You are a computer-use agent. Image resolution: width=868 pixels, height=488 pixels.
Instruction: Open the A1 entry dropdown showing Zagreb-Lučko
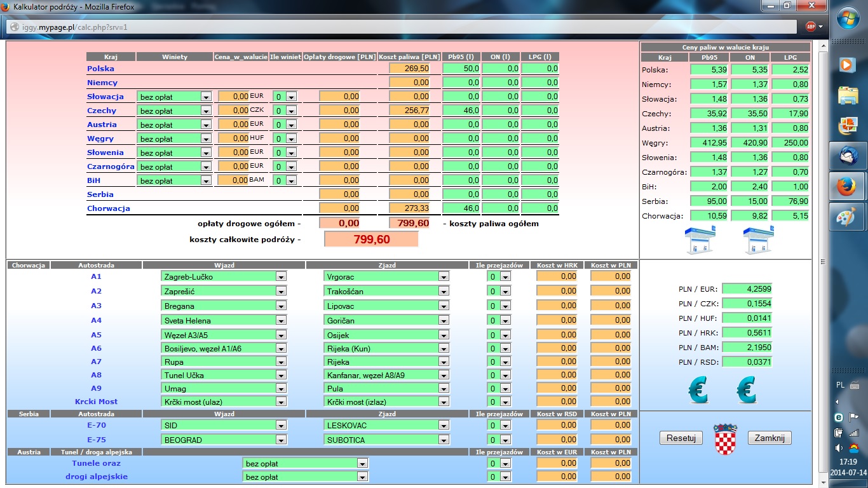281,277
